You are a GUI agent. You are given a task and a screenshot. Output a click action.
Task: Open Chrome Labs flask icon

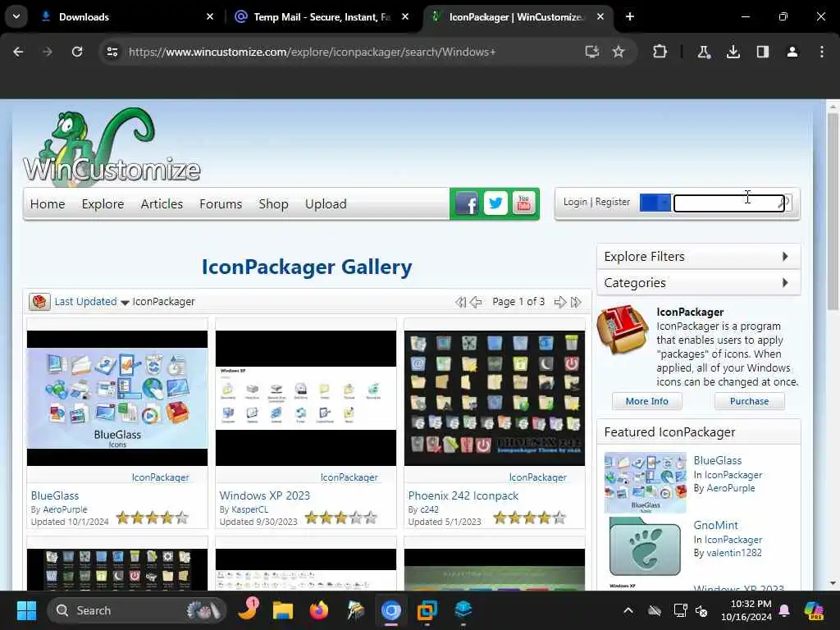703,52
